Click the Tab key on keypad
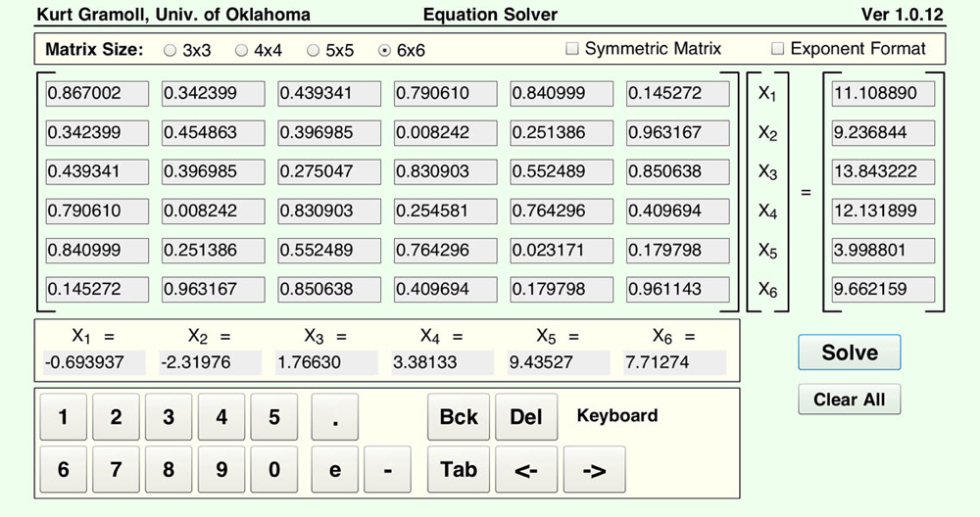This screenshot has height=517, width=980. (459, 469)
